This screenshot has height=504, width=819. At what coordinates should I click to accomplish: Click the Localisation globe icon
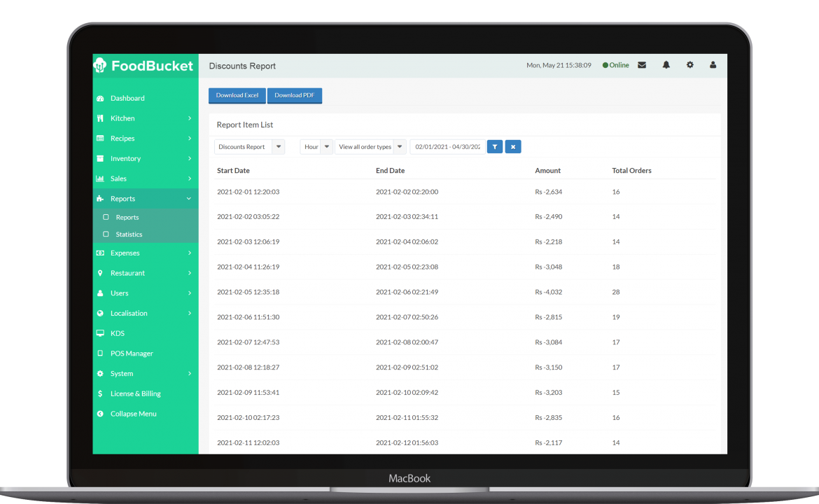coord(100,314)
